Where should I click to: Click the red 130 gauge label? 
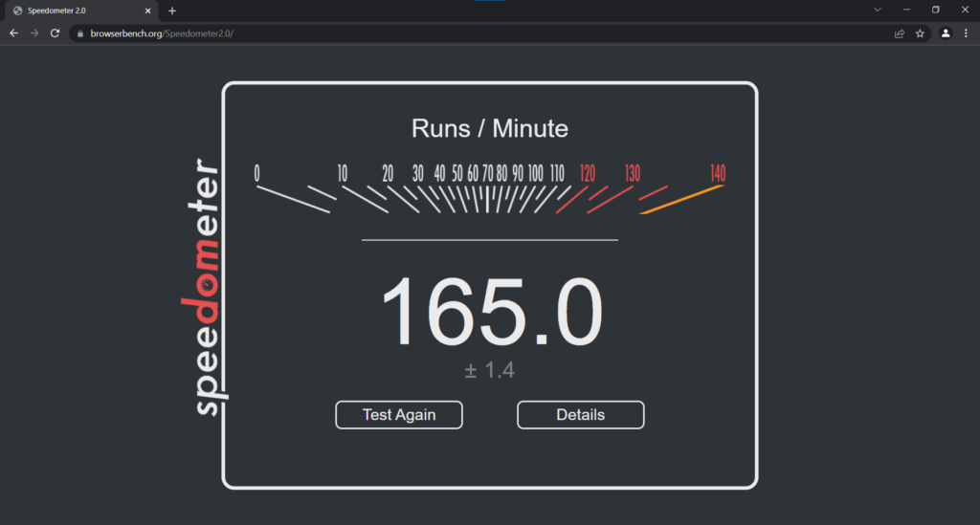coord(633,173)
